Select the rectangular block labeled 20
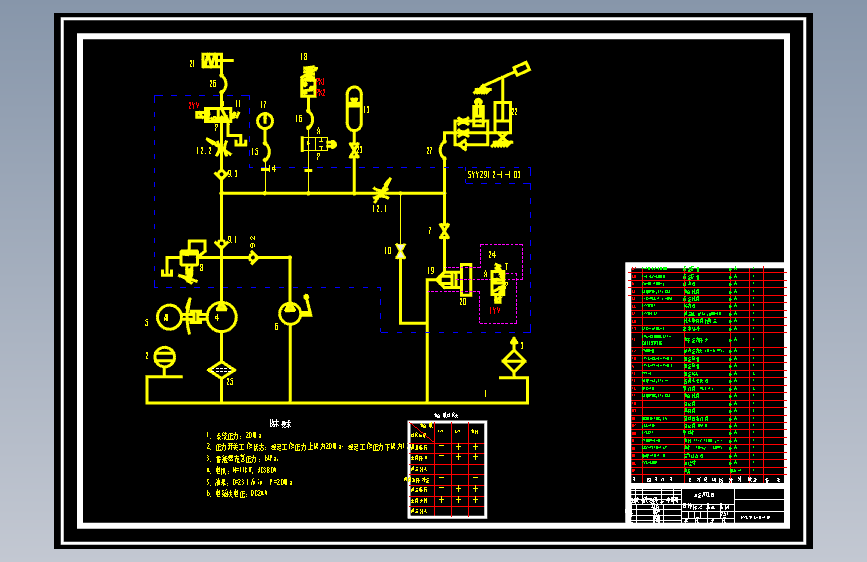Image resolution: width=867 pixels, height=562 pixels. [466, 279]
